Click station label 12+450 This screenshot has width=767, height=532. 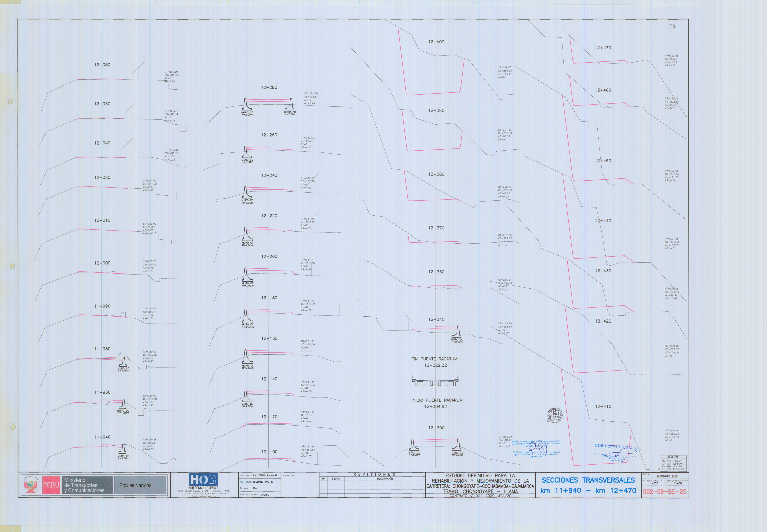(603, 161)
